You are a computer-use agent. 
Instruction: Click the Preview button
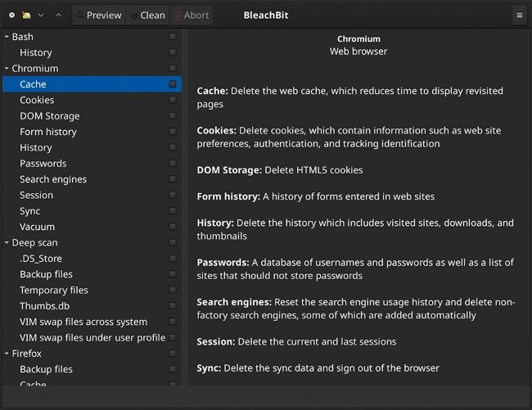pos(99,16)
